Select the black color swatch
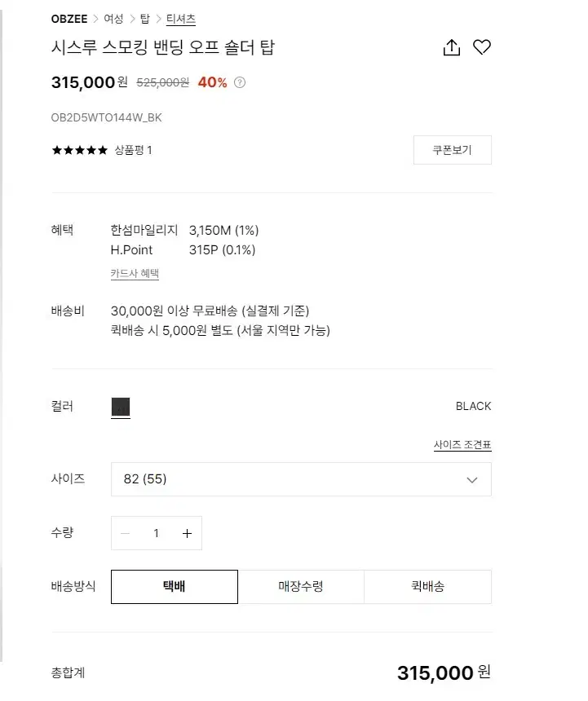 point(120,408)
